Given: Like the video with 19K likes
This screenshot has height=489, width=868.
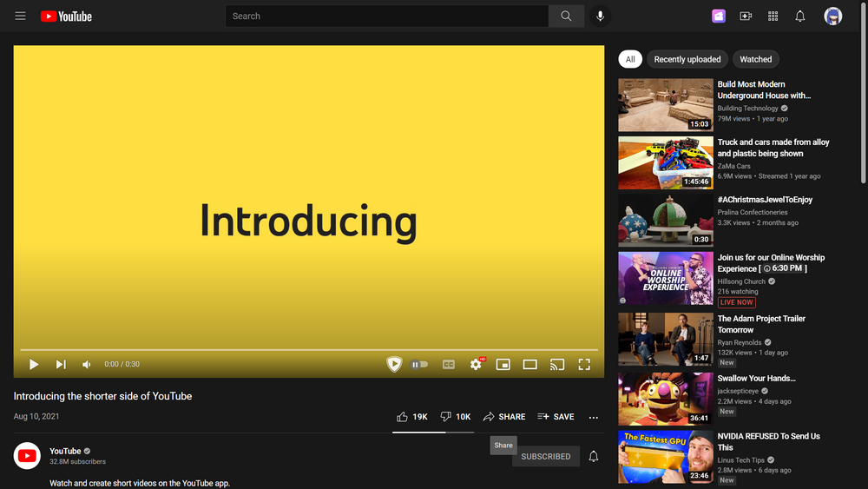Looking at the screenshot, I should tap(412, 416).
